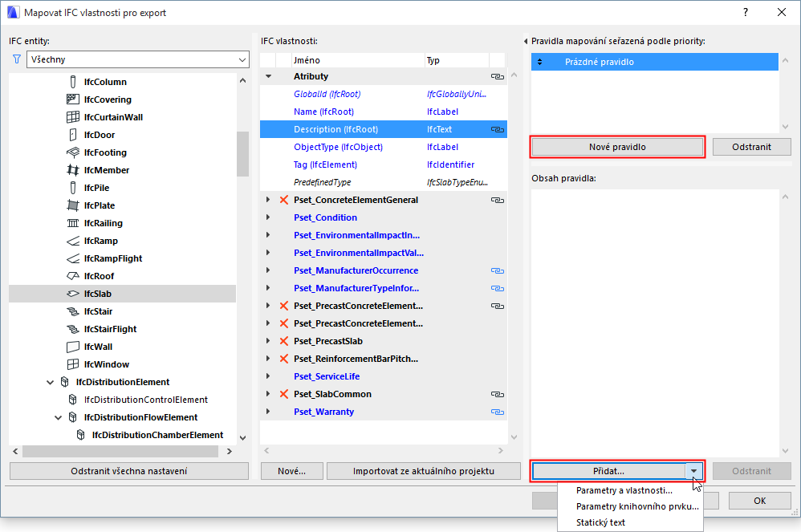Select IfcDistributionChamberElement tree item
Screen dimensions: 801x532
[x=157, y=435]
